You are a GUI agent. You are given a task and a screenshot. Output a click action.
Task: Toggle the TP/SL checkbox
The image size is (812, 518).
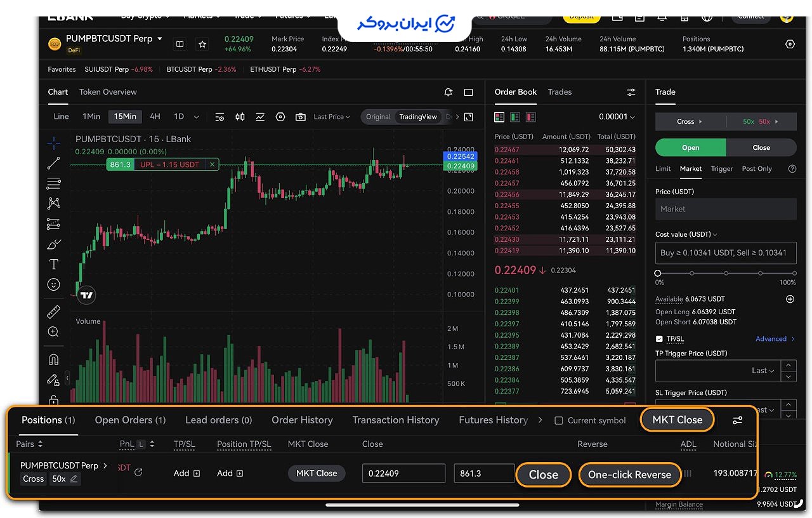coord(659,339)
